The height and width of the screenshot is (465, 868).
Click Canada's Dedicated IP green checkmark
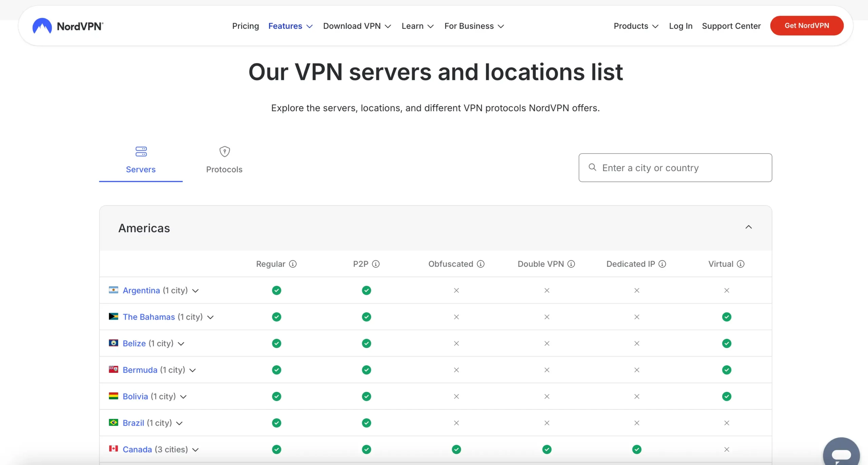coord(637,449)
